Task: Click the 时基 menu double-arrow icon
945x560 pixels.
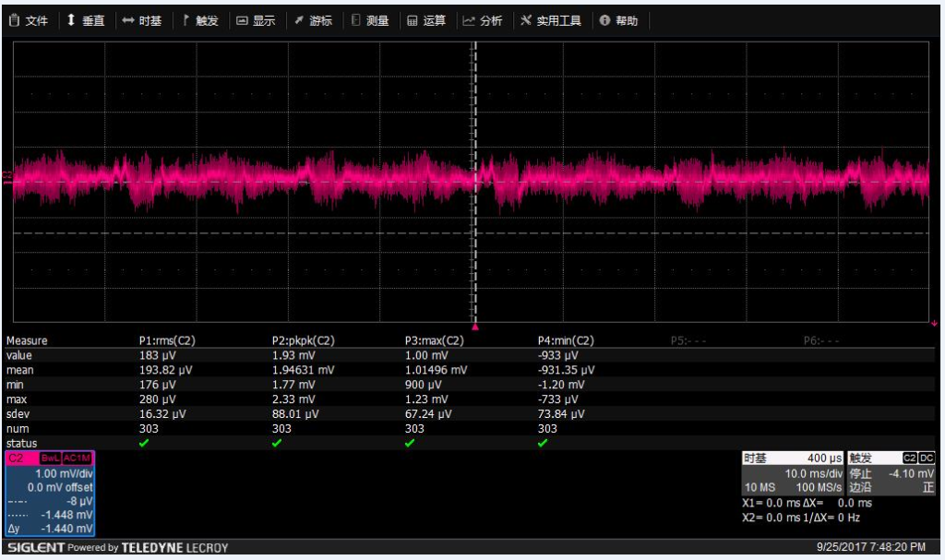Action: 127,20
